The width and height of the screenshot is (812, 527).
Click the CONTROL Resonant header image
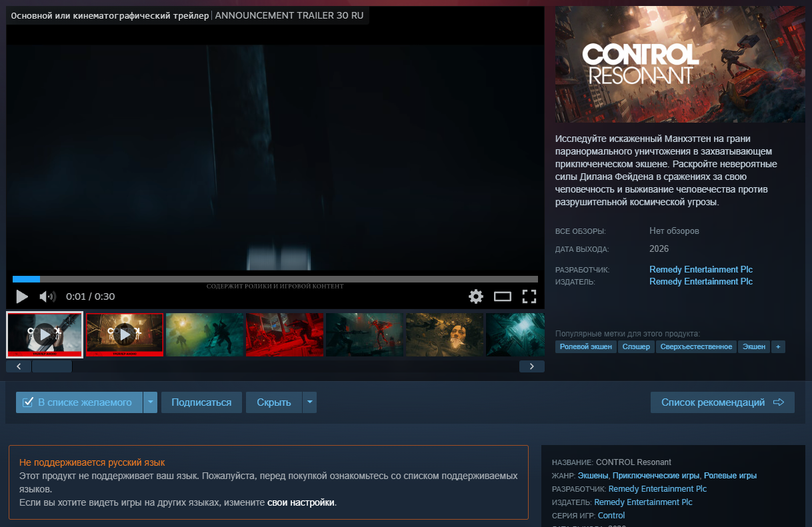[680, 65]
